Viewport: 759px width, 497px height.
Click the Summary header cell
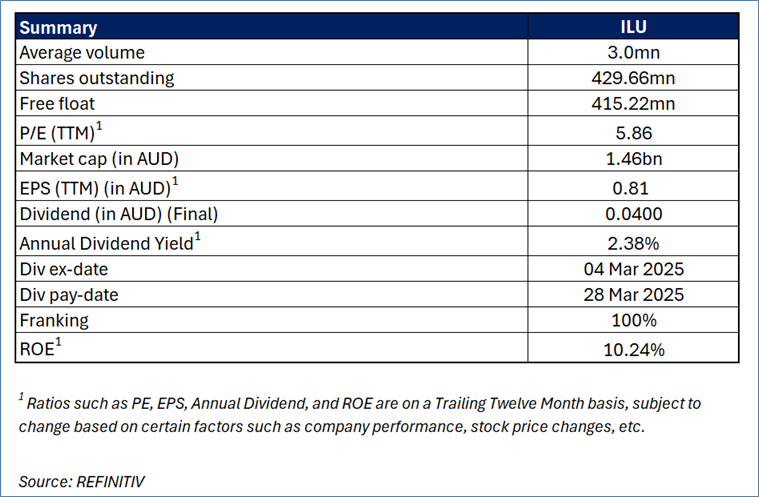coord(58,28)
